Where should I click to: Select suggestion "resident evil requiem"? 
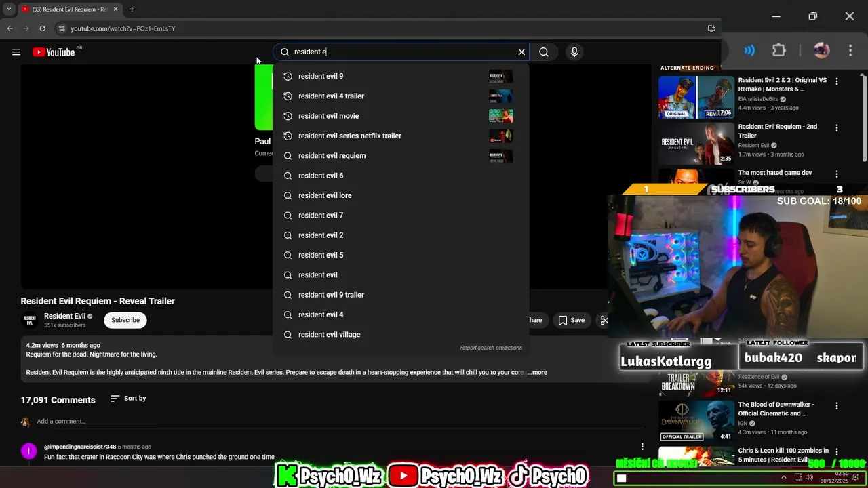400,155
